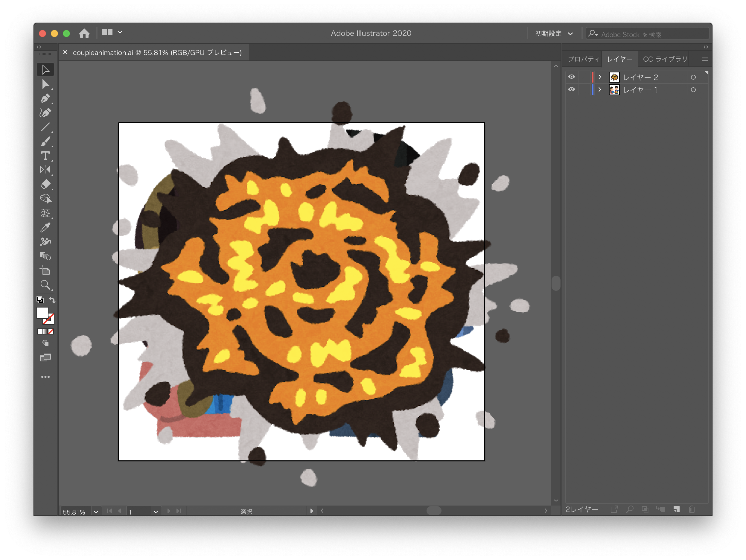Viewport: 746px width, 560px height.
Task: Click the Artboard tool
Action: (x=45, y=270)
